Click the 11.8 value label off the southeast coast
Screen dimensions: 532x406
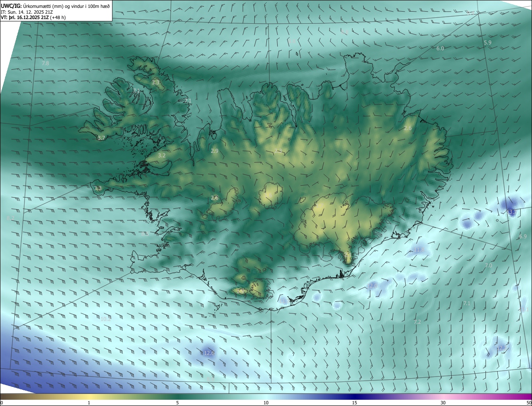418,250
